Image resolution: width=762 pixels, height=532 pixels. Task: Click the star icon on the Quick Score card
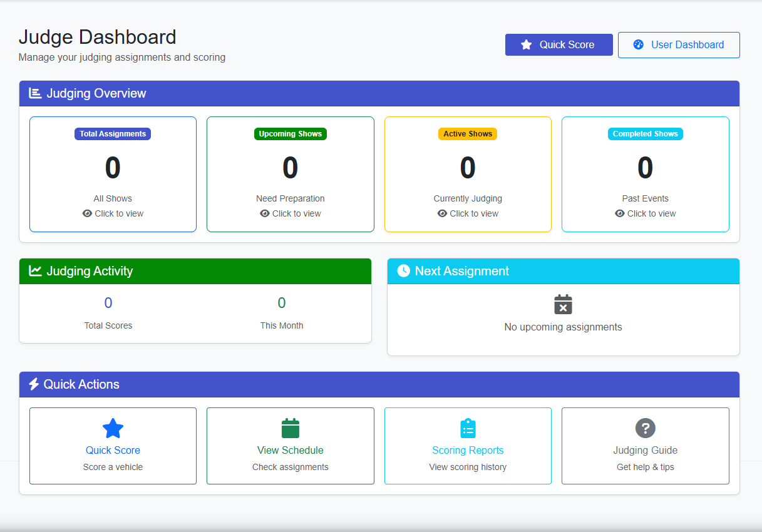coord(113,428)
